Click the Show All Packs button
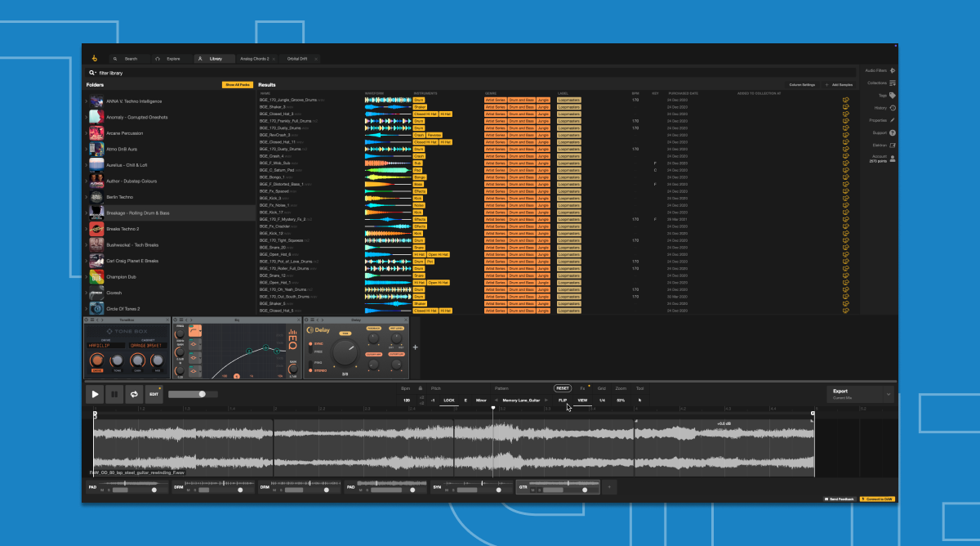This screenshot has width=980, height=546. [238, 85]
